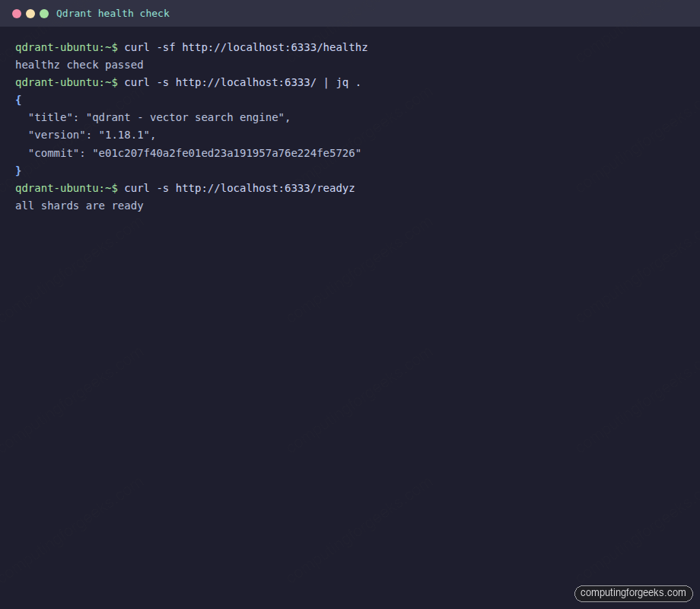Click the yellow minimize window dot

(30, 14)
